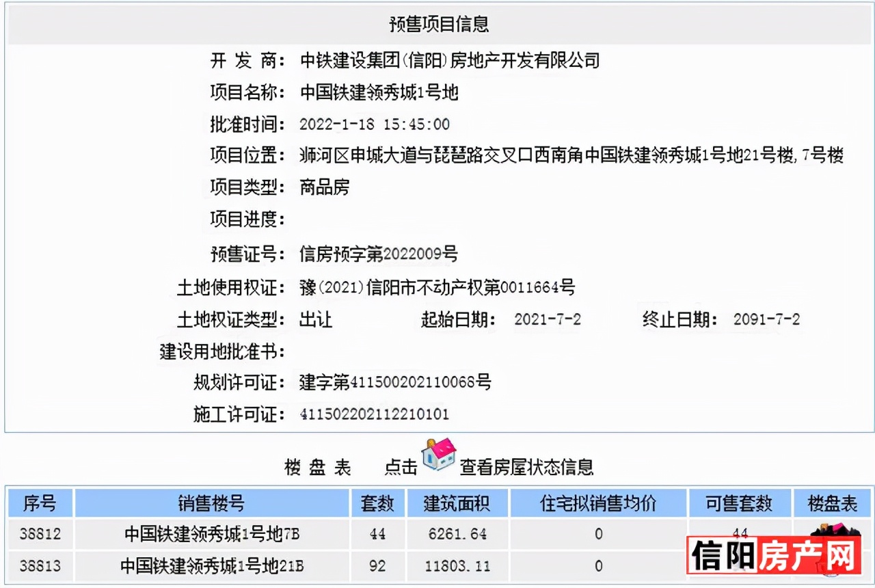This screenshot has height=588, width=875.
Task: Click the 起始日期 label
Action: (459, 319)
